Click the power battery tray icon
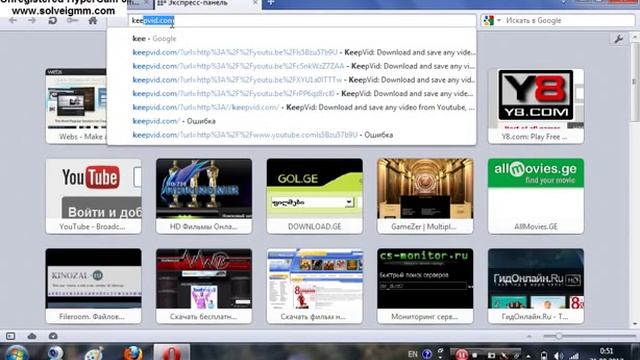This screenshot has width=640, height=360. (x=544, y=356)
